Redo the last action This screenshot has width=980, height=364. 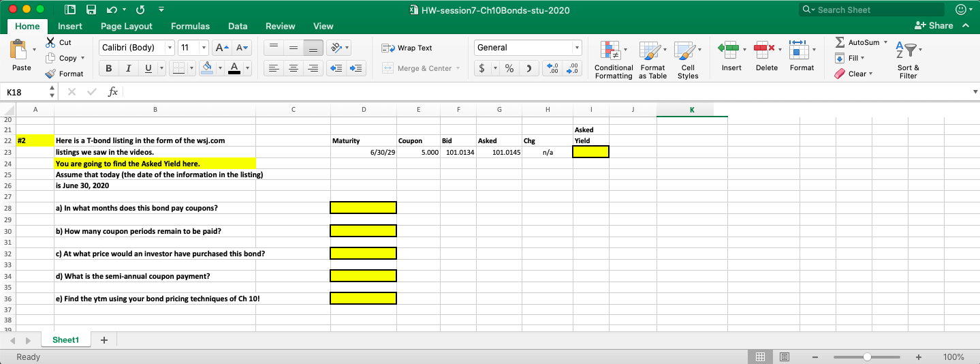point(140,10)
